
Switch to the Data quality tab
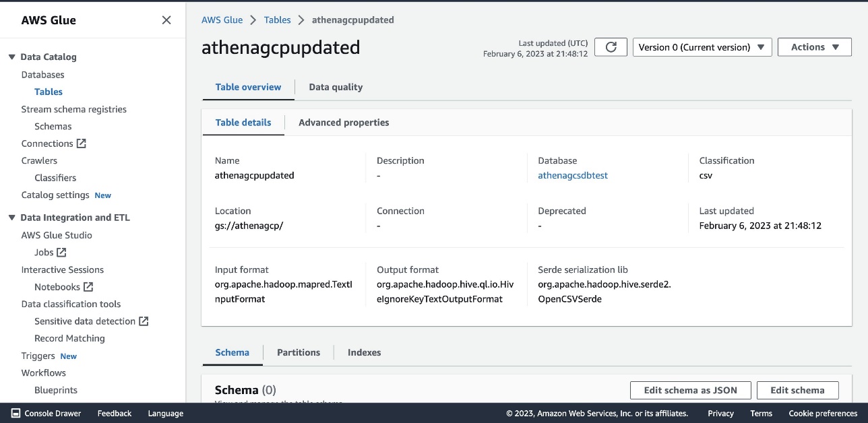click(336, 87)
